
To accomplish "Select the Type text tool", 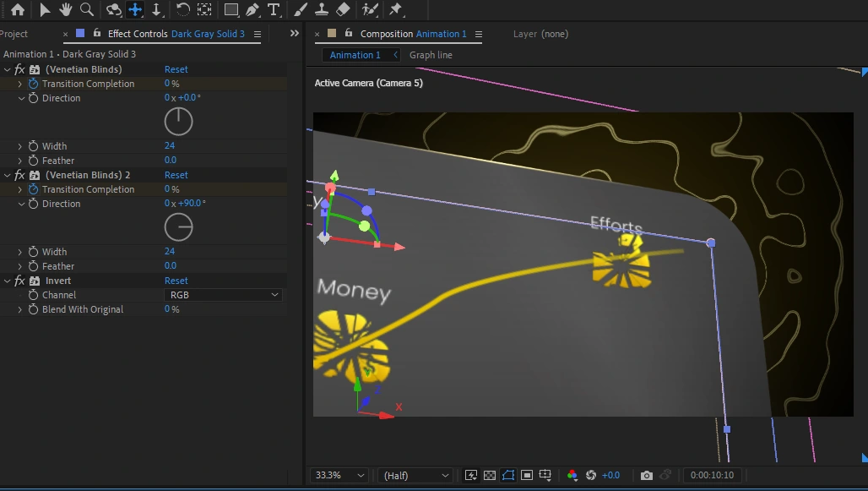I will pyautogui.click(x=273, y=10).
